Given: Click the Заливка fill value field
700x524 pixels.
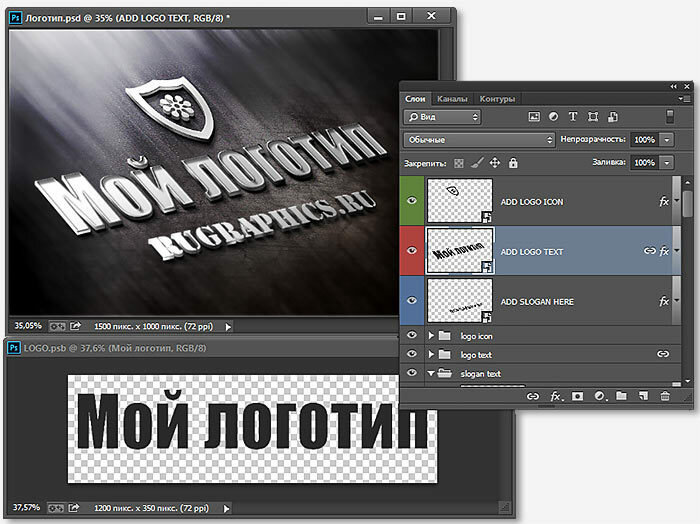Looking at the screenshot, I should point(644,162).
